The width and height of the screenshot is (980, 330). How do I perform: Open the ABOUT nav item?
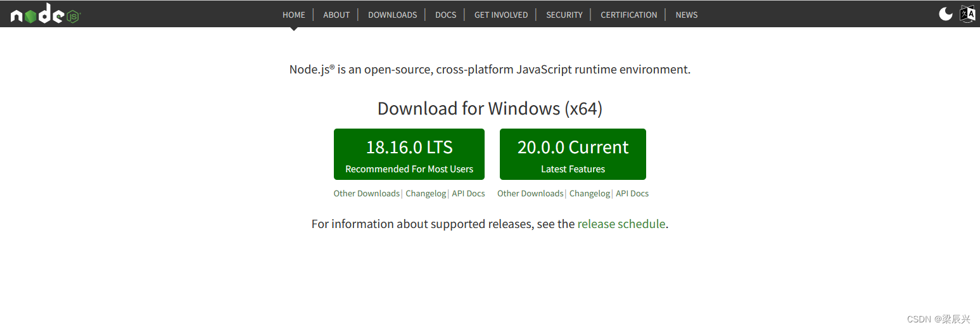click(336, 15)
